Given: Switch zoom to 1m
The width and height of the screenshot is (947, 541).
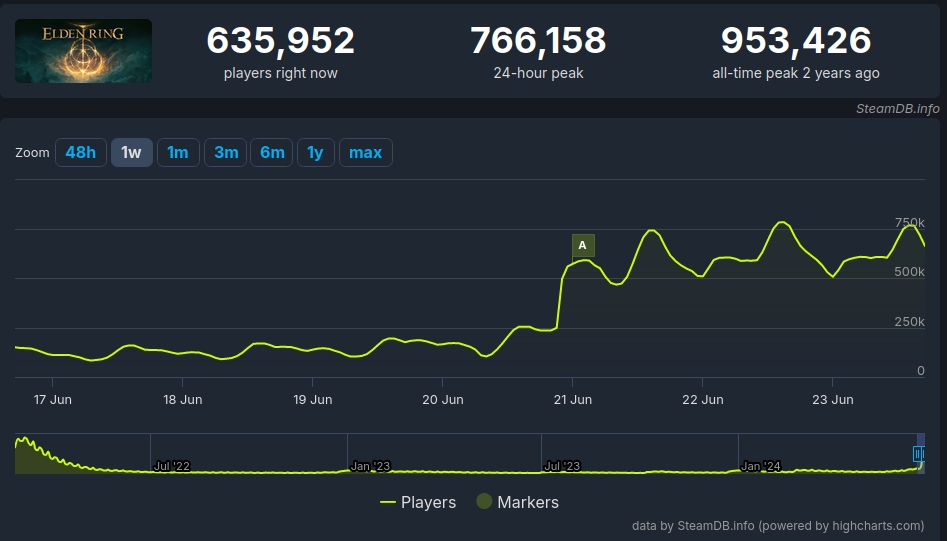Looking at the screenshot, I should [178, 153].
